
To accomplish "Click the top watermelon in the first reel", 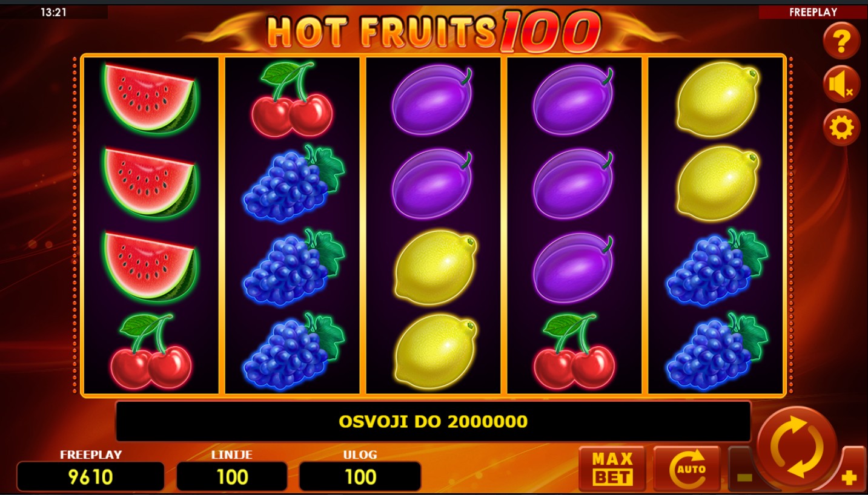I will [x=150, y=99].
